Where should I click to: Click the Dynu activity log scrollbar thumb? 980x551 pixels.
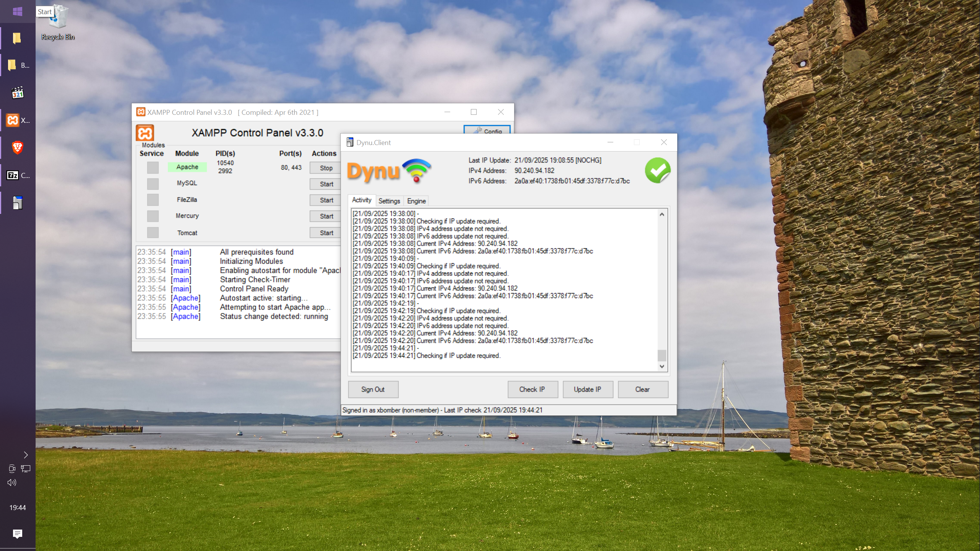[662, 355]
